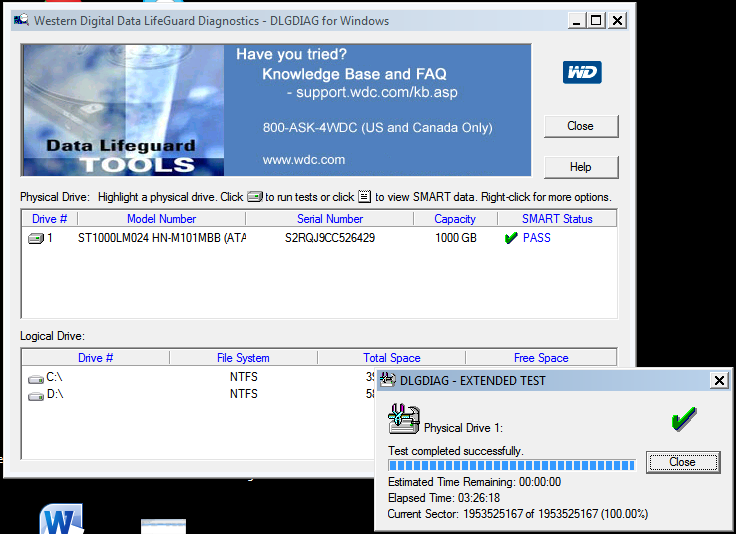This screenshot has width=736, height=534.
Task: Click the PASS SMART status text
Action: pos(537,238)
